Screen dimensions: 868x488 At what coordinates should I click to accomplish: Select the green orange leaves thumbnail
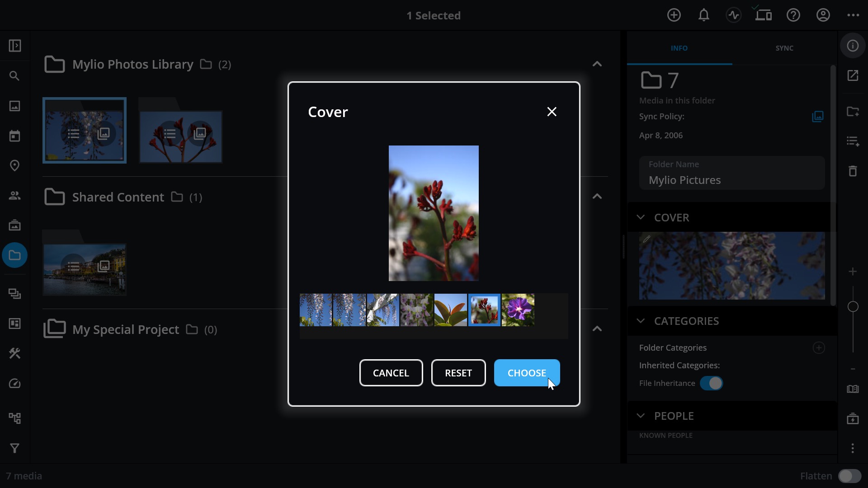tap(451, 310)
